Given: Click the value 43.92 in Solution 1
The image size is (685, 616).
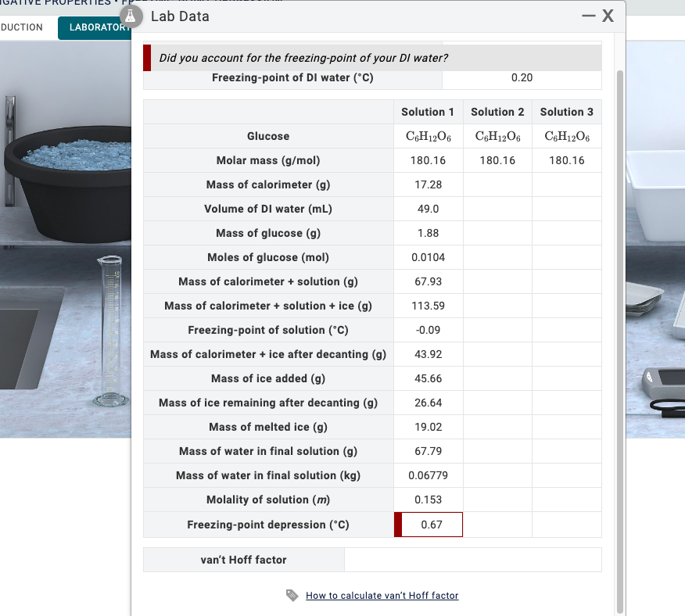Looking at the screenshot, I should [429, 354].
